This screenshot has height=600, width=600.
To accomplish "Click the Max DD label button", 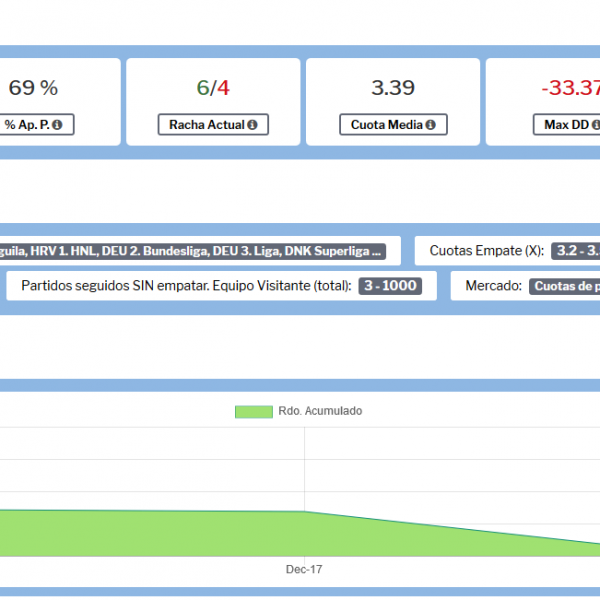I will point(567,124).
